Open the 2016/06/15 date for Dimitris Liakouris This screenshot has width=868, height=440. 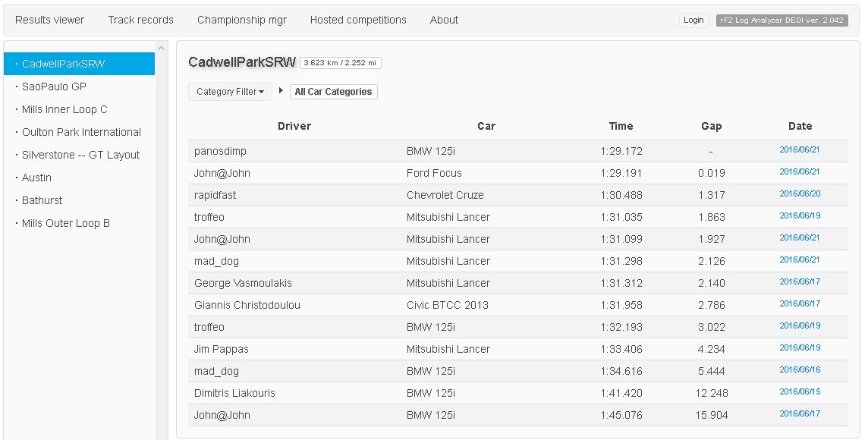point(800,392)
